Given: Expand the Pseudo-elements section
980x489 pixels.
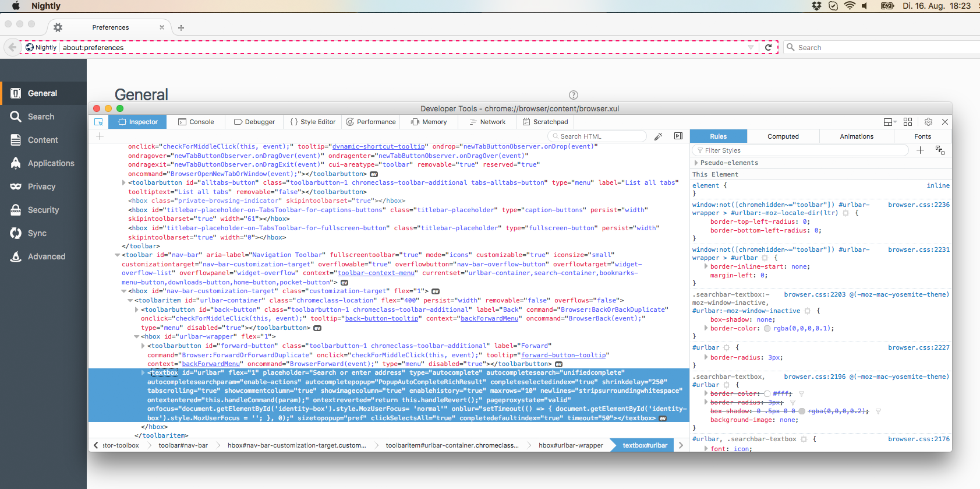Looking at the screenshot, I should click(696, 163).
